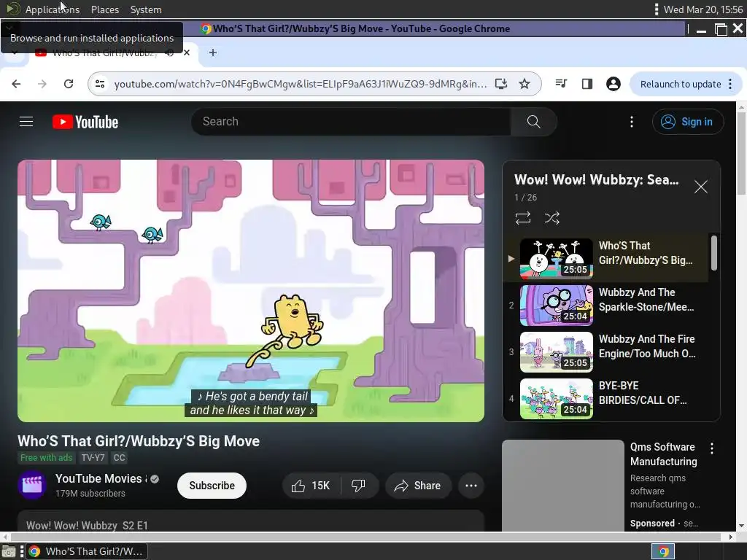The image size is (747, 560).
Task: Bookmark this page with the star icon
Action: pos(525,84)
